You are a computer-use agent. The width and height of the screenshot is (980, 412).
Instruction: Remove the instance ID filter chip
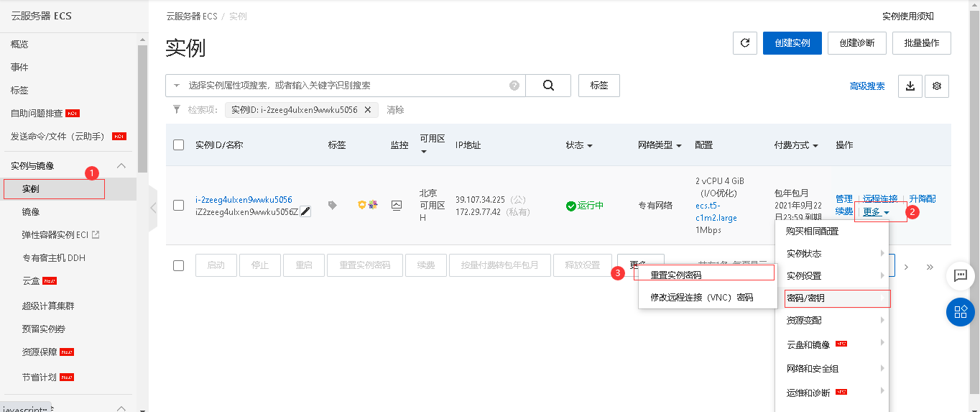pyautogui.click(x=367, y=110)
